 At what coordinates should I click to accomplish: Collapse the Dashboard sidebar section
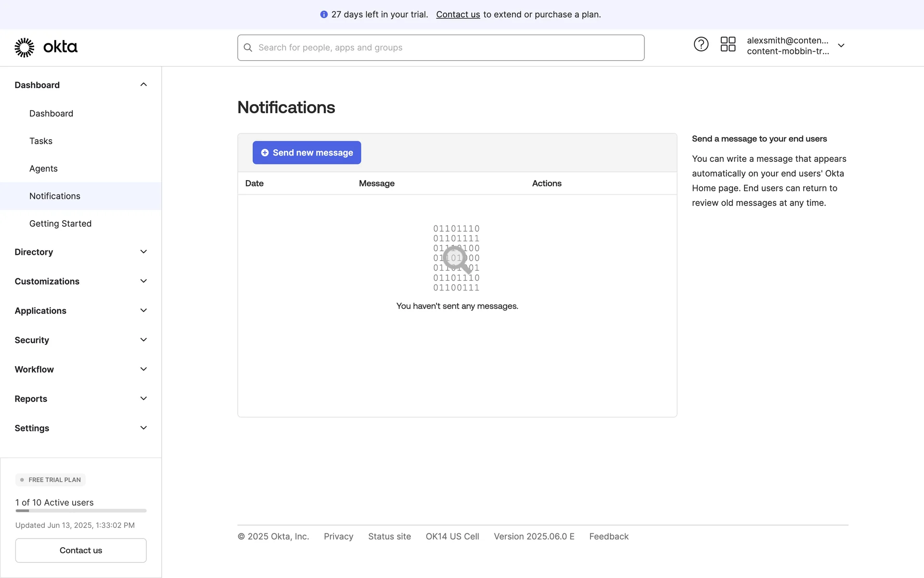tap(143, 85)
